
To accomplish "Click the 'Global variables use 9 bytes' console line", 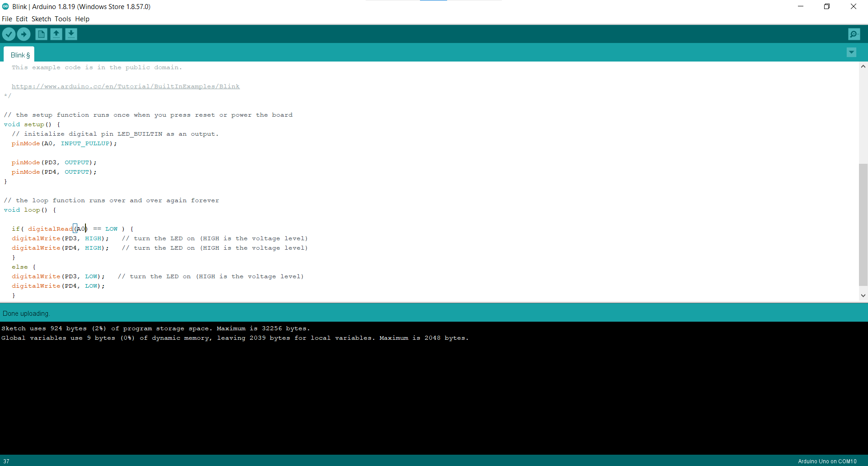I will (235, 338).
